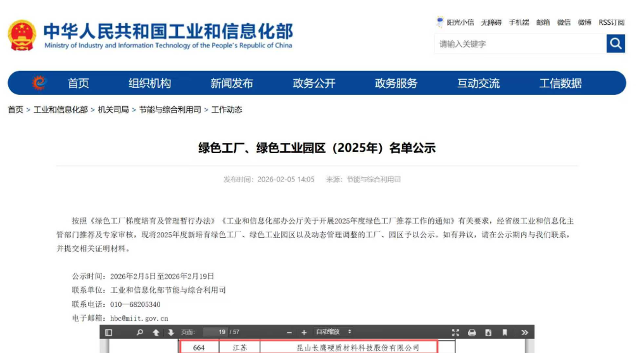Go to next PDF page
Viewport: 644px width, 353px height.
click(171, 333)
